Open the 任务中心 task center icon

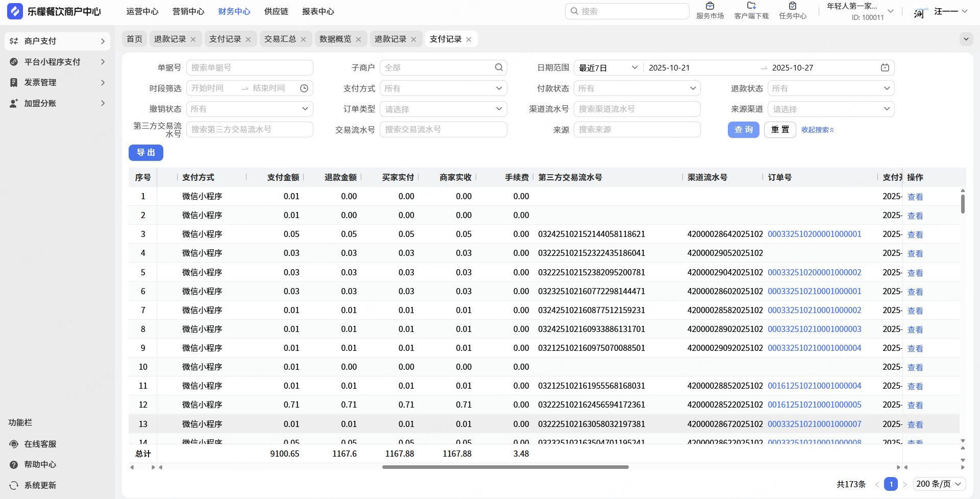pos(793,6)
